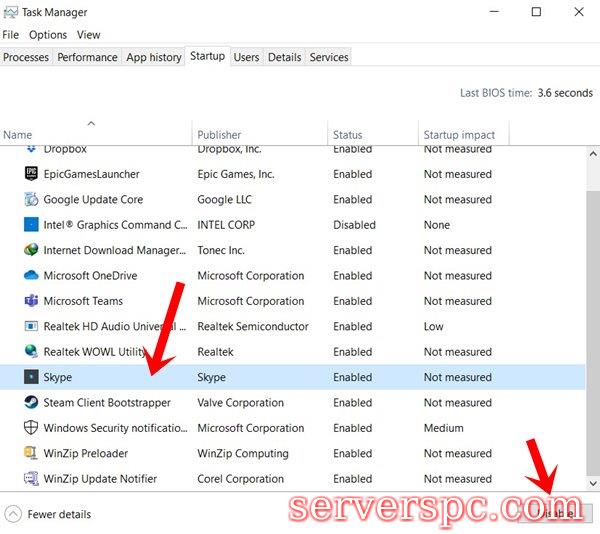The height and width of the screenshot is (534, 600).
Task: Select the Skype startup entry icon
Action: click(30, 378)
